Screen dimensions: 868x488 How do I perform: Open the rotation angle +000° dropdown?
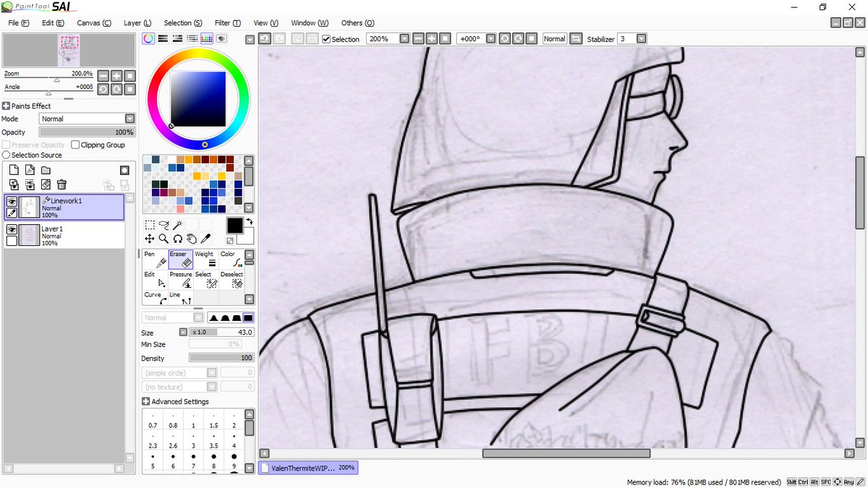coord(490,39)
